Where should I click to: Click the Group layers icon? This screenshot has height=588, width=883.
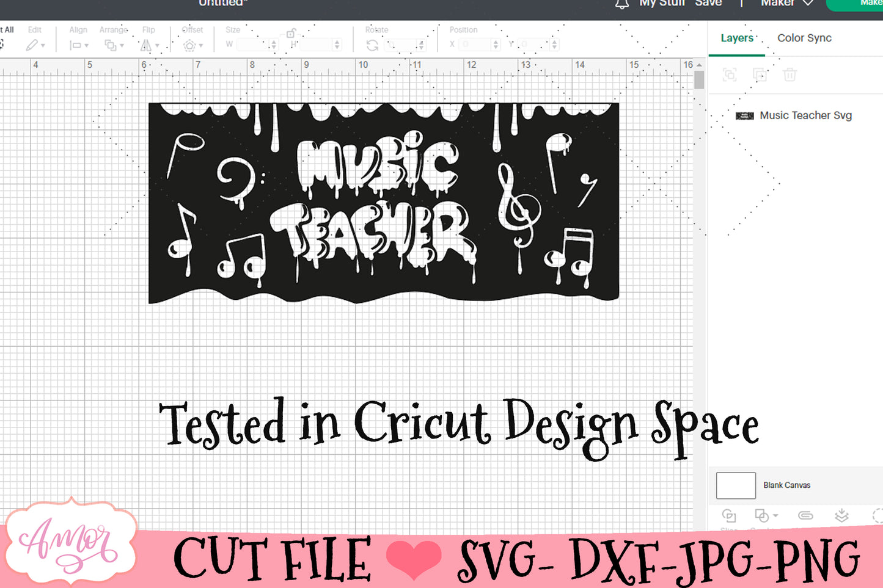point(729,74)
